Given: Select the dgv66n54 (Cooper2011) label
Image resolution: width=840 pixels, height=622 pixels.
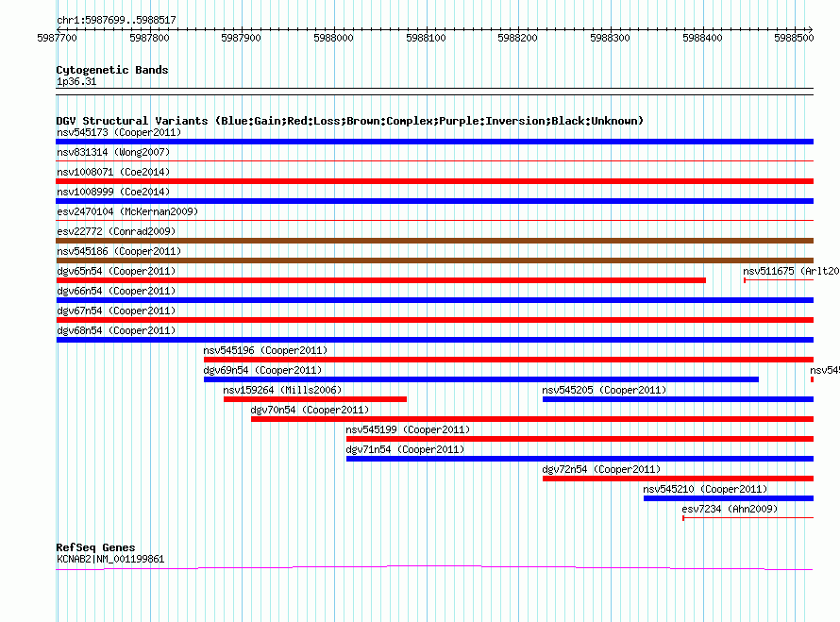Looking at the screenshot, I should click(116, 291).
